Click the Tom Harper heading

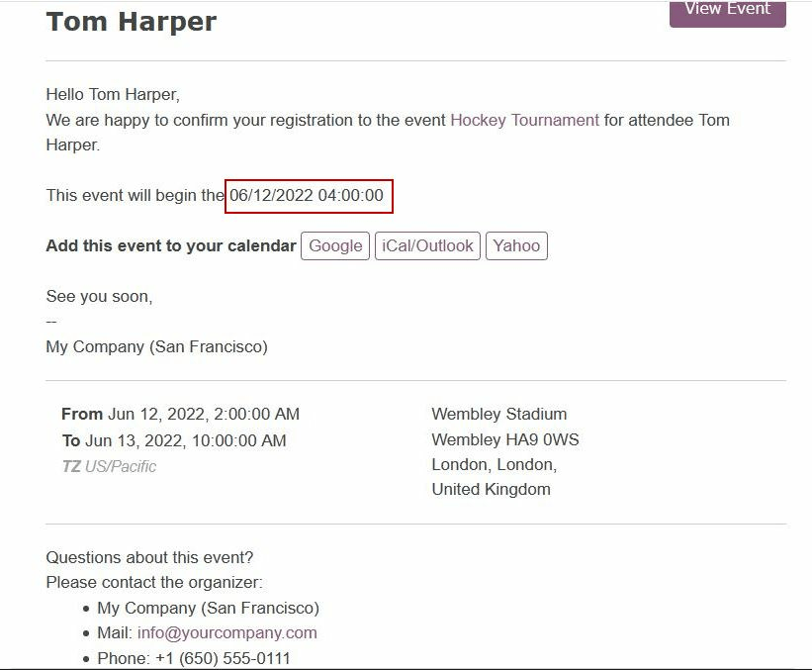tap(132, 22)
